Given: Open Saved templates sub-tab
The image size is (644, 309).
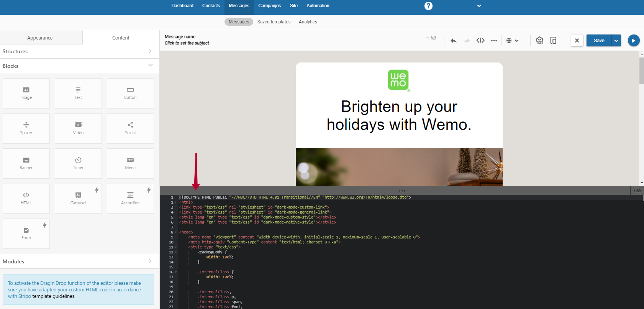Looking at the screenshot, I should tap(274, 22).
